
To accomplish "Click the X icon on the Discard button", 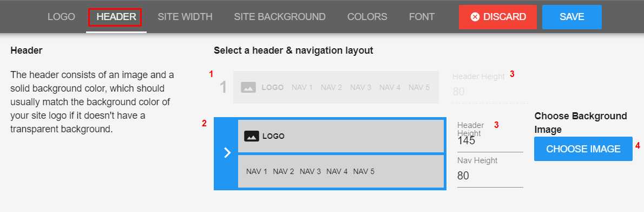I will tap(475, 17).
